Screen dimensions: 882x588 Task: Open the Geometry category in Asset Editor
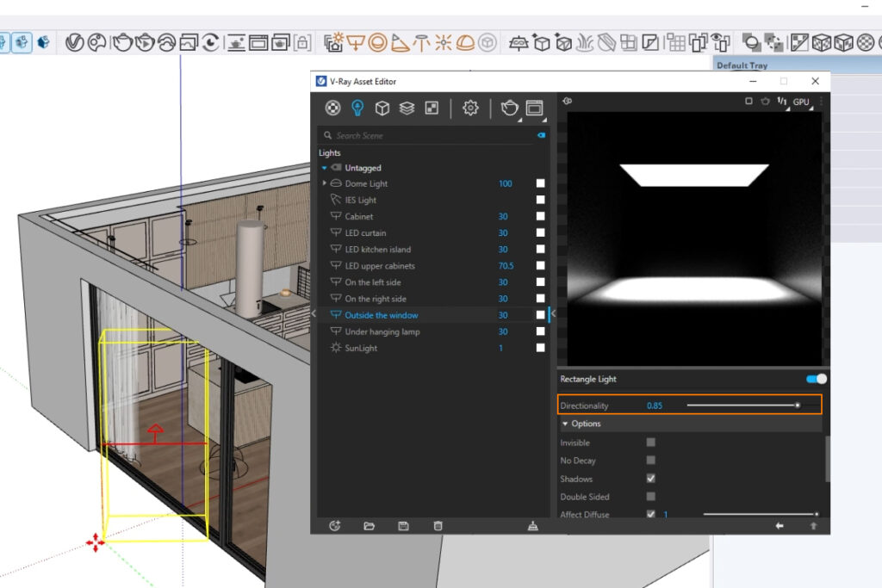382,108
